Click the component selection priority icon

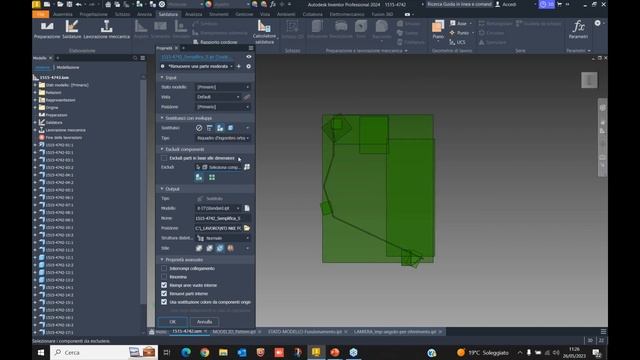[x=199, y=178]
